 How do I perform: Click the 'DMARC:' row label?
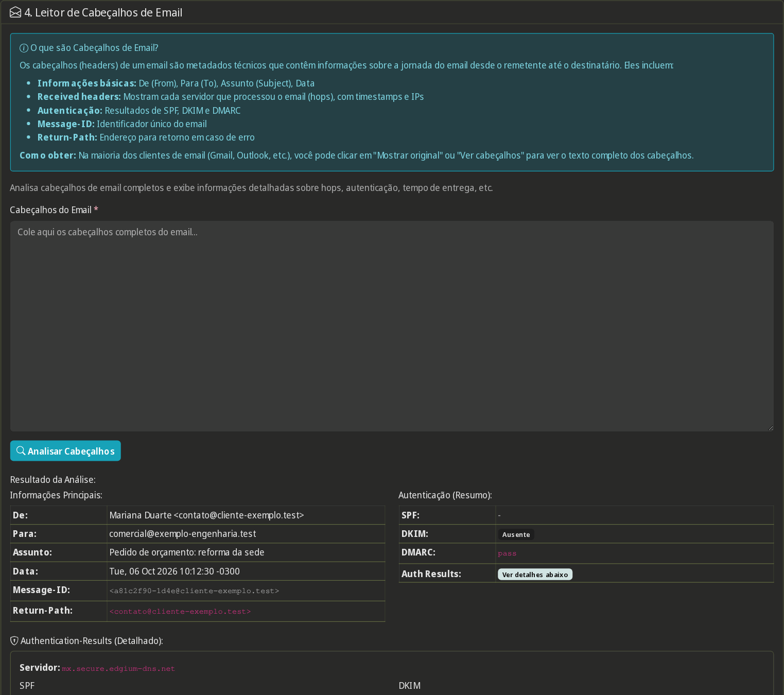click(419, 552)
